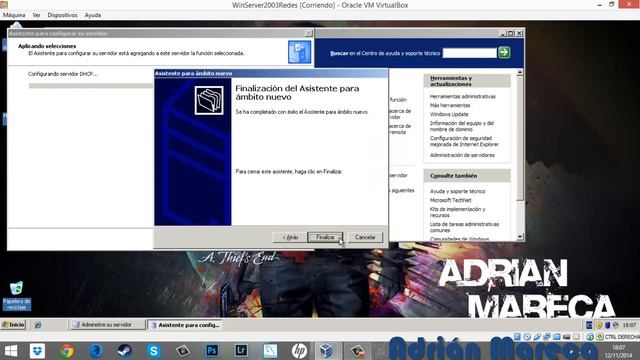This screenshot has width=640, height=360.
Task: Switch to Asistente para config... taskbar button
Action: click(185, 325)
